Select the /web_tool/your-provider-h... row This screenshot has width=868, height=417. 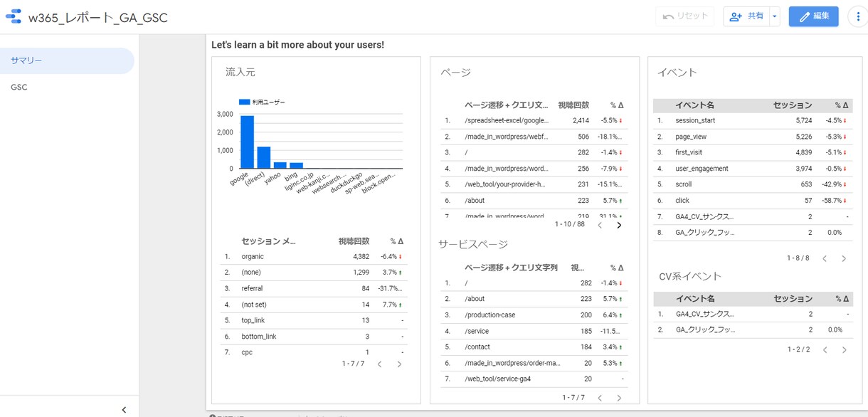coord(534,184)
